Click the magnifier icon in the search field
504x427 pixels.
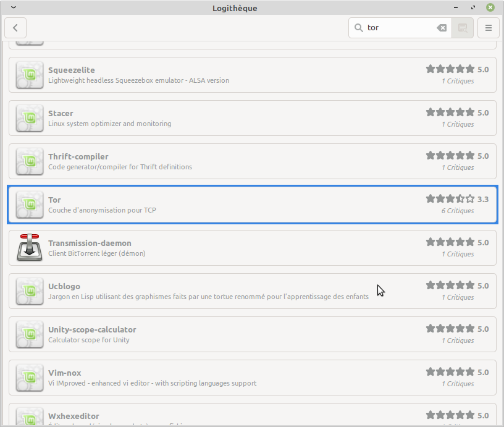click(x=358, y=28)
